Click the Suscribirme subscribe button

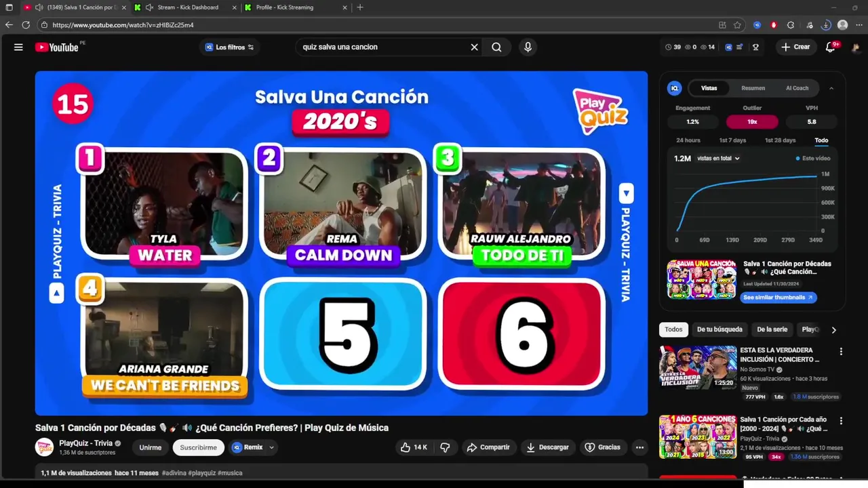pyautogui.click(x=199, y=447)
